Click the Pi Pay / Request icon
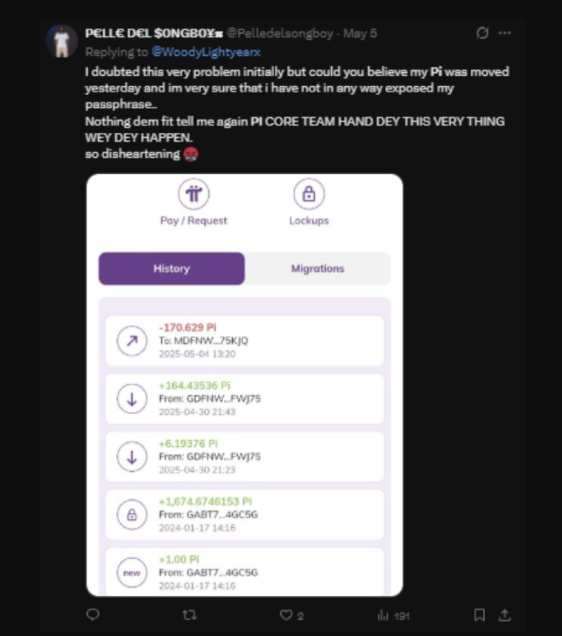The height and width of the screenshot is (636, 562). point(193,194)
